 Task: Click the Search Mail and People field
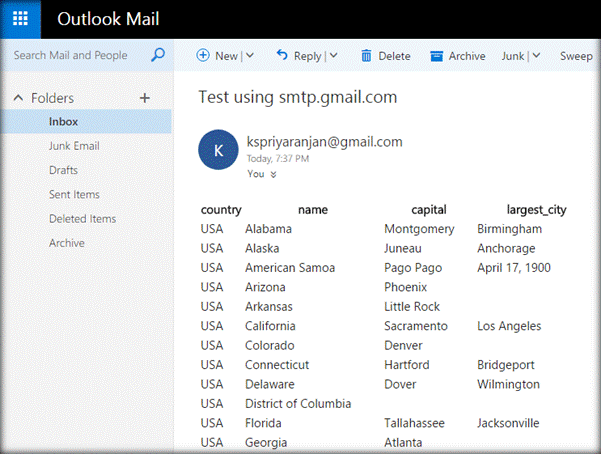pos(70,55)
